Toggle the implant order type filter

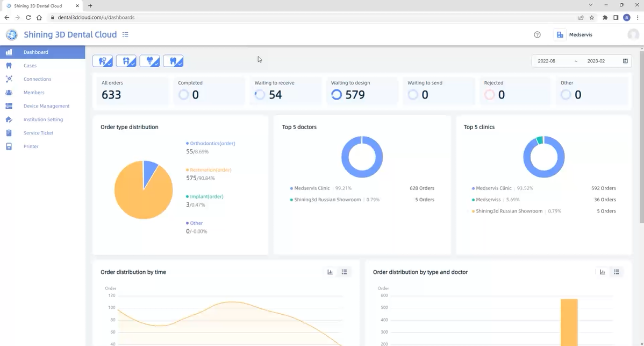tap(150, 61)
